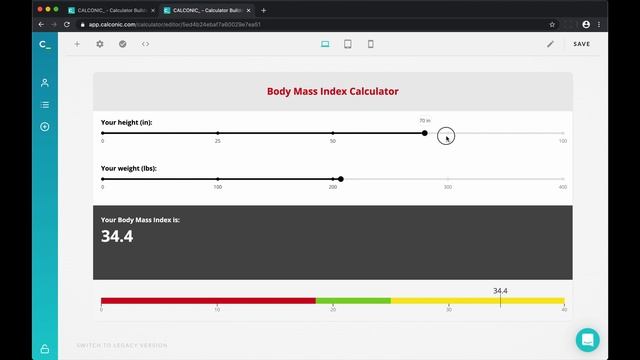
Task: Click the lock icon in sidebar
Action: pyautogui.click(x=45, y=349)
